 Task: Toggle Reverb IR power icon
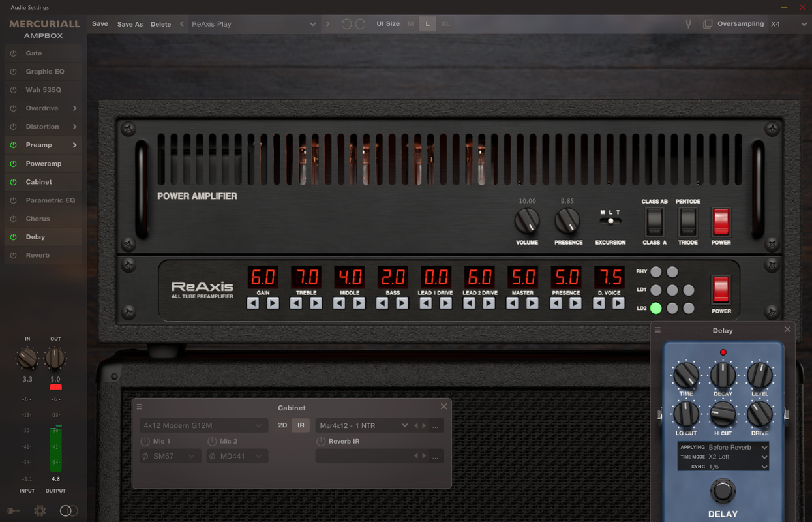321,442
